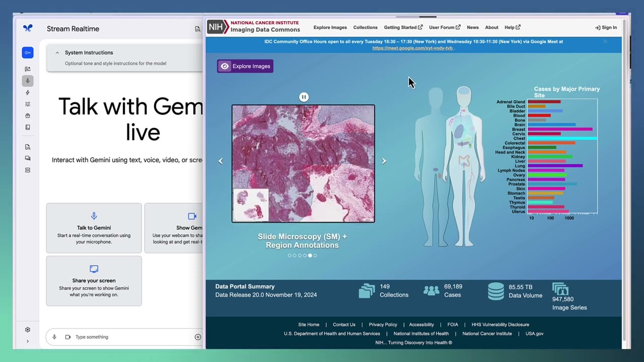The image size is (644, 362).
Task: Open the About nav item
Action: 492,28
